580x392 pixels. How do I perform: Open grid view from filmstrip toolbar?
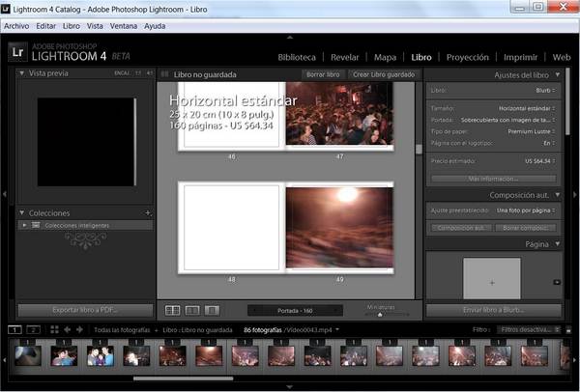click(x=54, y=329)
